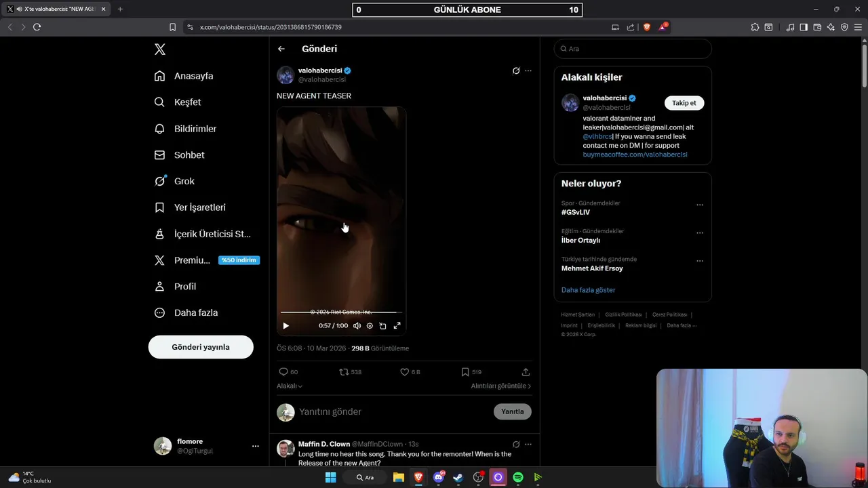Go to Anasayfa in the sidebar
The height and width of the screenshot is (488, 868).
pos(184,76)
